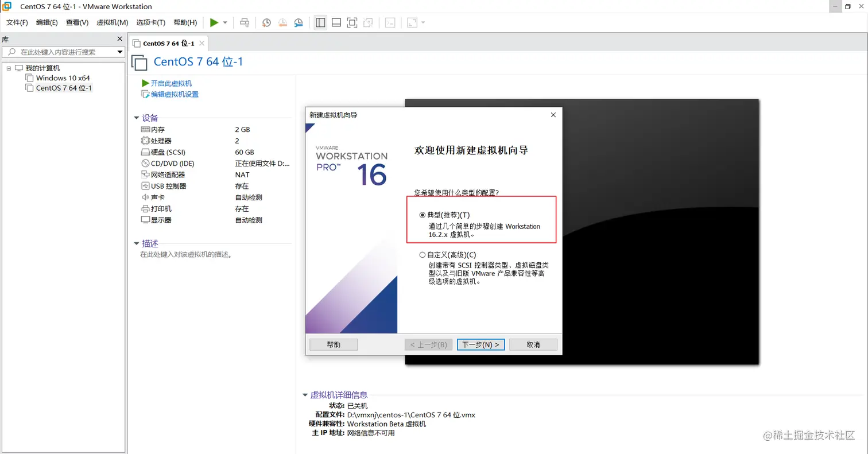The image size is (868, 454).
Task: Click the show thumbnail bar icon
Action: click(x=336, y=22)
